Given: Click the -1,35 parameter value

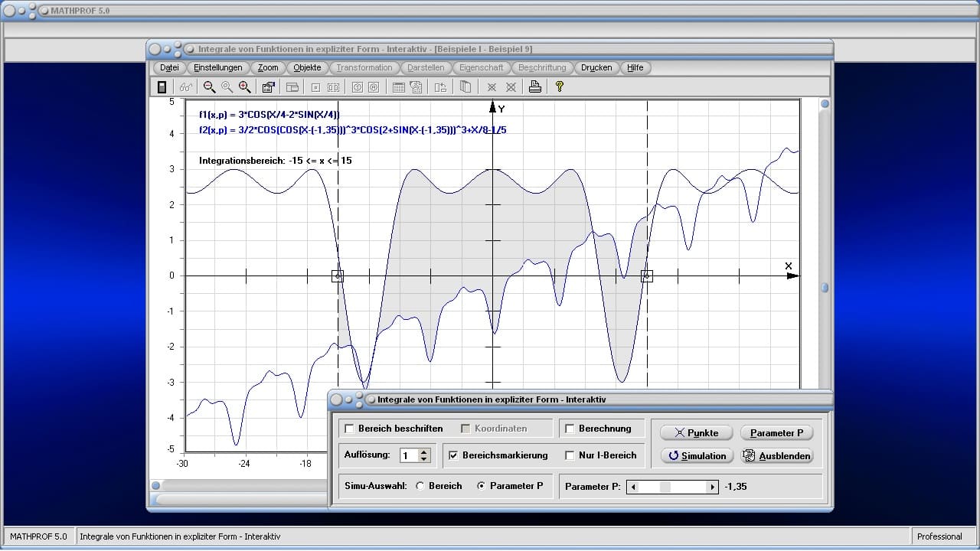Looking at the screenshot, I should 736,487.
